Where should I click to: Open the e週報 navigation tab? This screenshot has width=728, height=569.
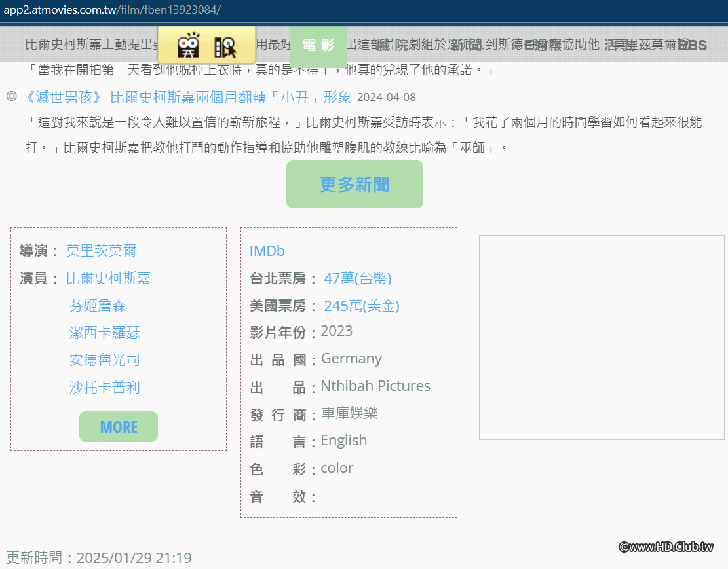[x=543, y=45]
